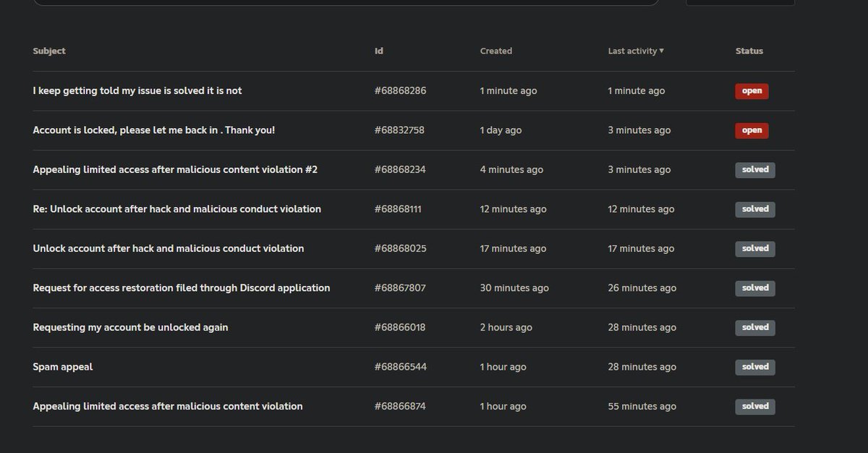This screenshot has height=453, width=868.
Task: Sort tickets by Created column header
Action: (496, 51)
